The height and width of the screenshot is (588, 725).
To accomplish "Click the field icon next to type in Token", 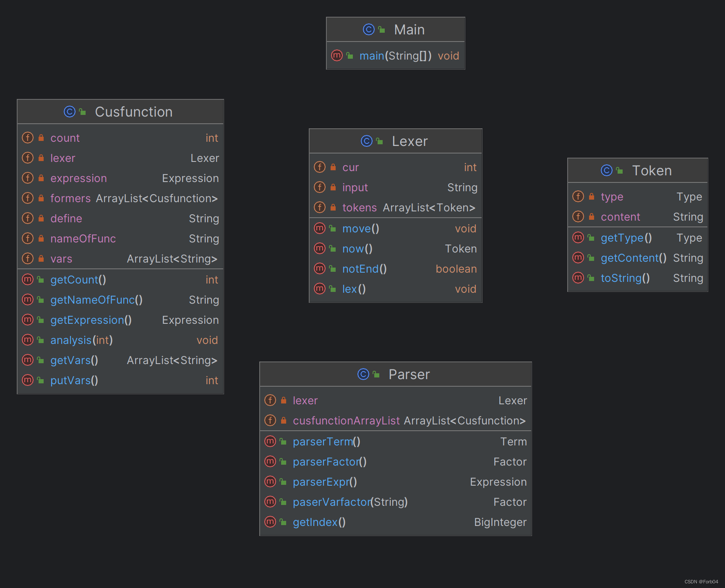I will tap(578, 196).
